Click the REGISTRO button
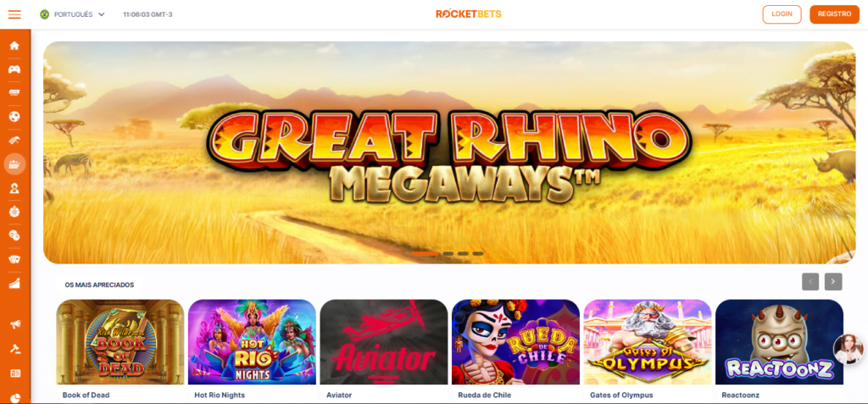 (x=834, y=14)
